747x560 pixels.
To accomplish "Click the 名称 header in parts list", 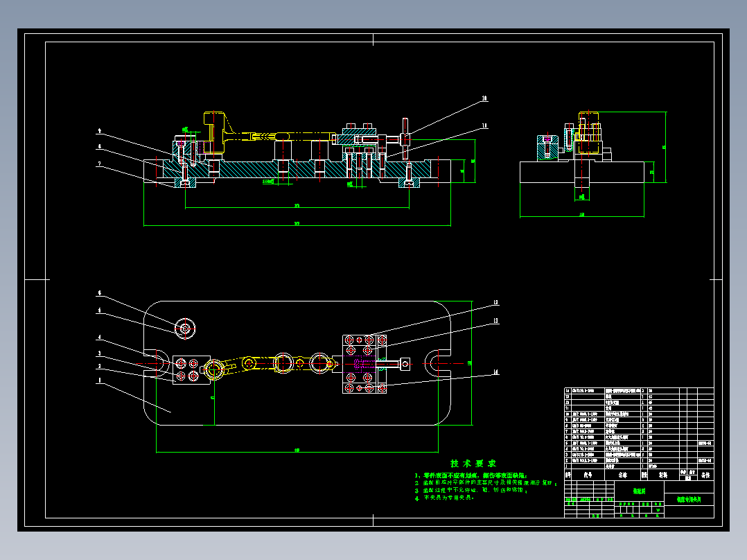I will 623,475.
